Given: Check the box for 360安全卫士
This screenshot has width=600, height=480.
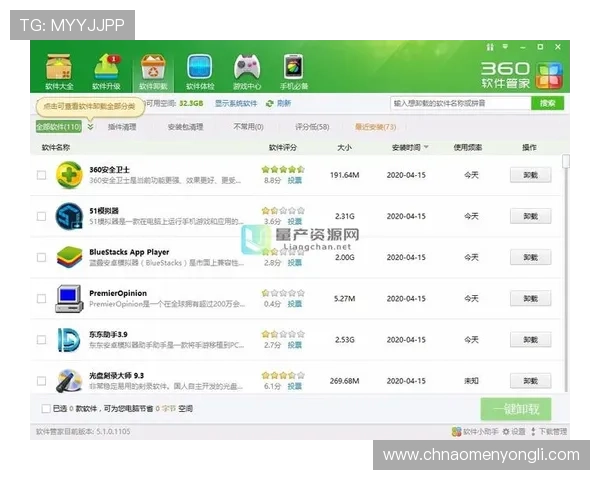Looking at the screenshot, I should pyautogui.click(x=41, y=175).
